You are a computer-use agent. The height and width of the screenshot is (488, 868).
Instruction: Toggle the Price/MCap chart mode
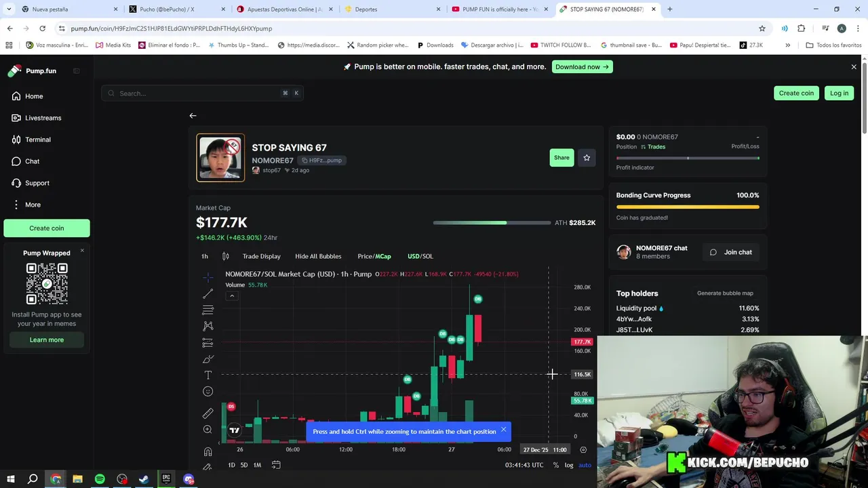(374, 256)
